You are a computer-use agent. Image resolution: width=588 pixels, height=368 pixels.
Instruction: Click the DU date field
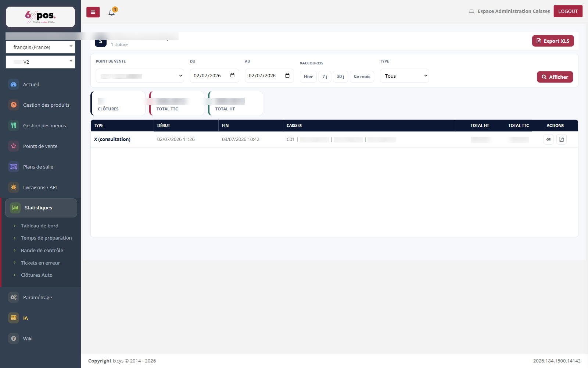point(215,76)
